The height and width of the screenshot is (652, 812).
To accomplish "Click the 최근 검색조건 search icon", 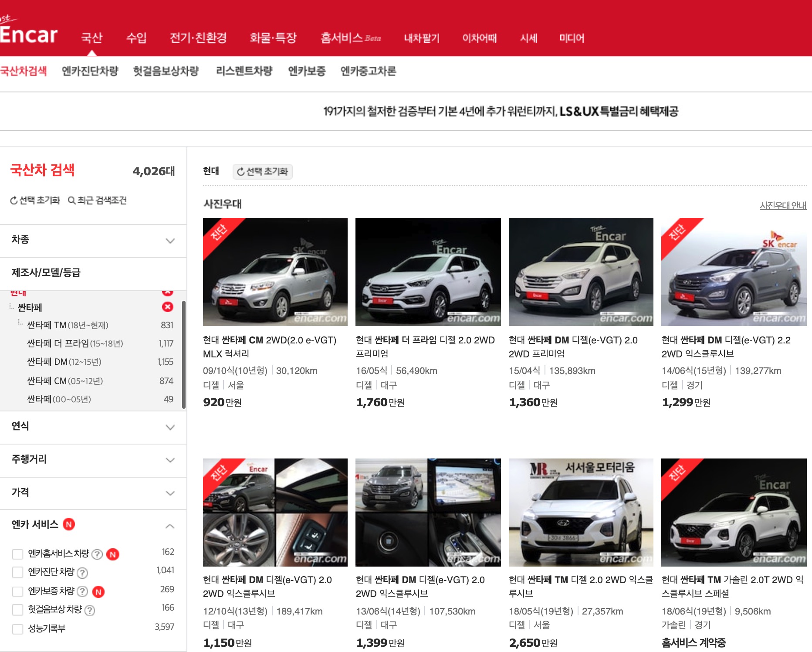I will [71, 200].
